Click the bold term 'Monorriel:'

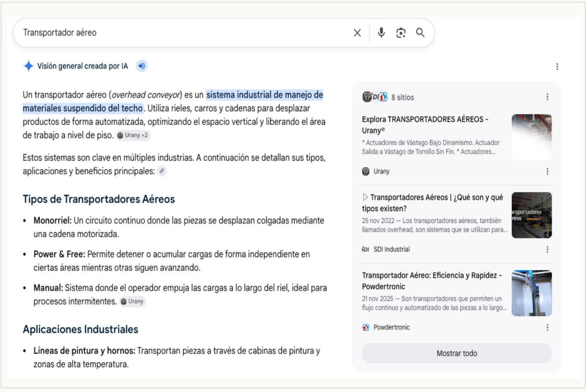[52, 220]
